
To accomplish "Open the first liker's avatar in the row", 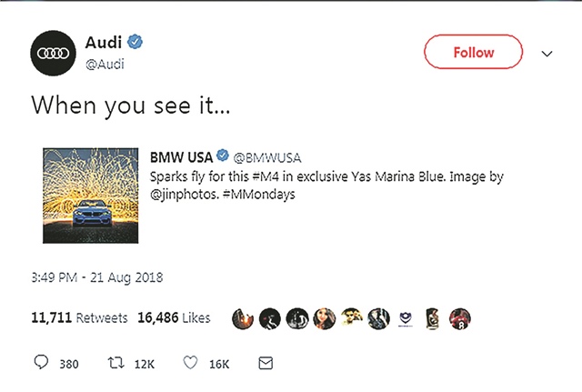I will pyautogui.click(x=242, y=318).
